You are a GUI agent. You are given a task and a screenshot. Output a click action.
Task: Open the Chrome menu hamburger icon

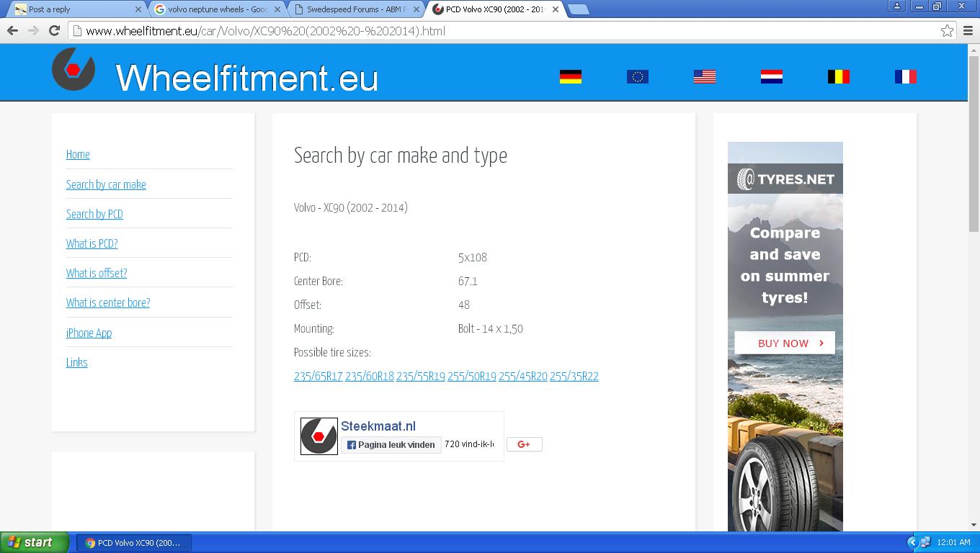pos(968,30)
